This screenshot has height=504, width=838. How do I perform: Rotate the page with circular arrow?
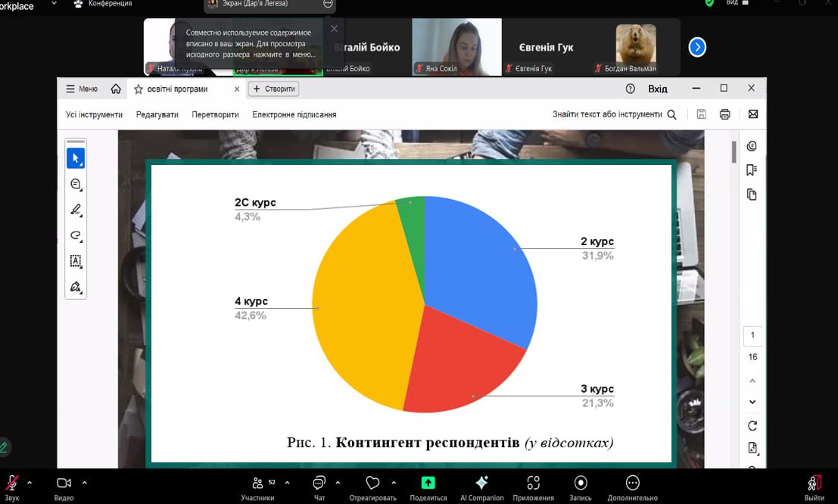(x=752, y=426)
